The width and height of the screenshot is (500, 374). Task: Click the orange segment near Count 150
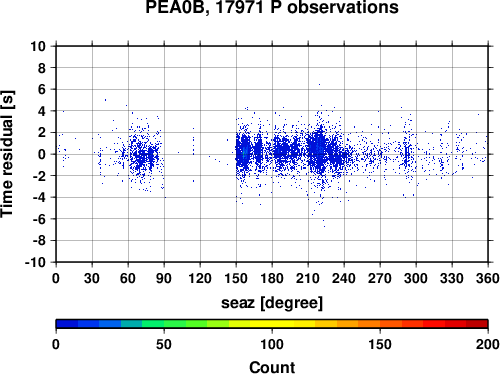tap(380, 324)
